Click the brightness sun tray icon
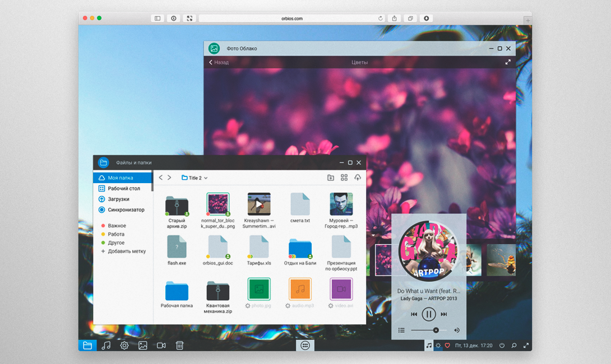 click(438, 346)
